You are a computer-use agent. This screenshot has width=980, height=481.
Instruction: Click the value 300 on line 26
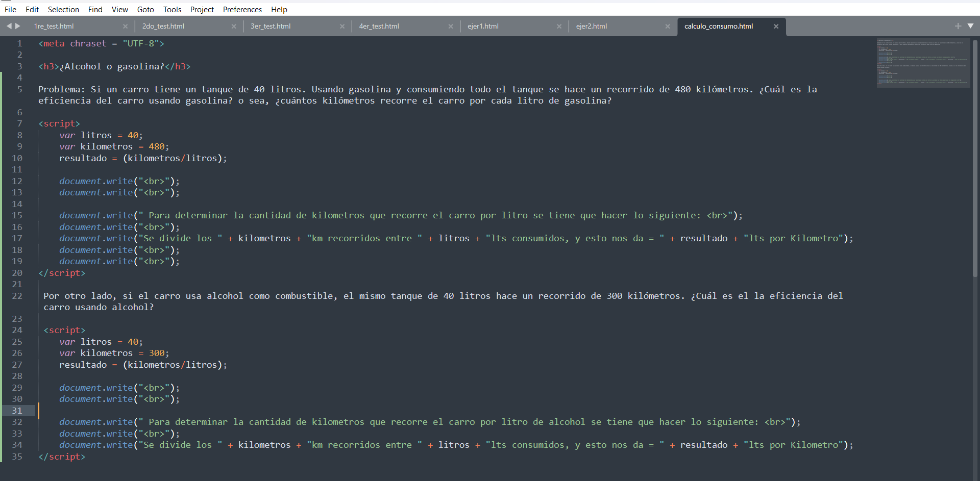[156, 353]
